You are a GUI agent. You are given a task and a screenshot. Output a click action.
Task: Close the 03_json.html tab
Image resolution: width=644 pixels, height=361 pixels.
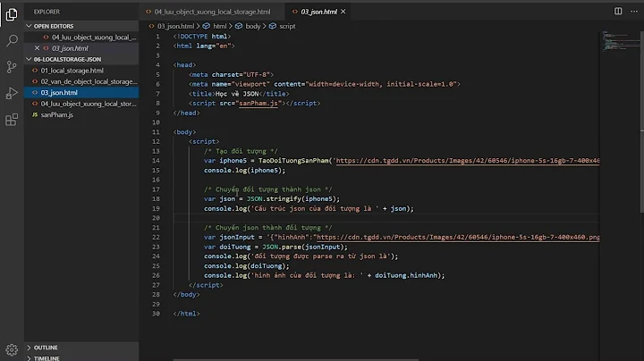[x=343, y=12]
